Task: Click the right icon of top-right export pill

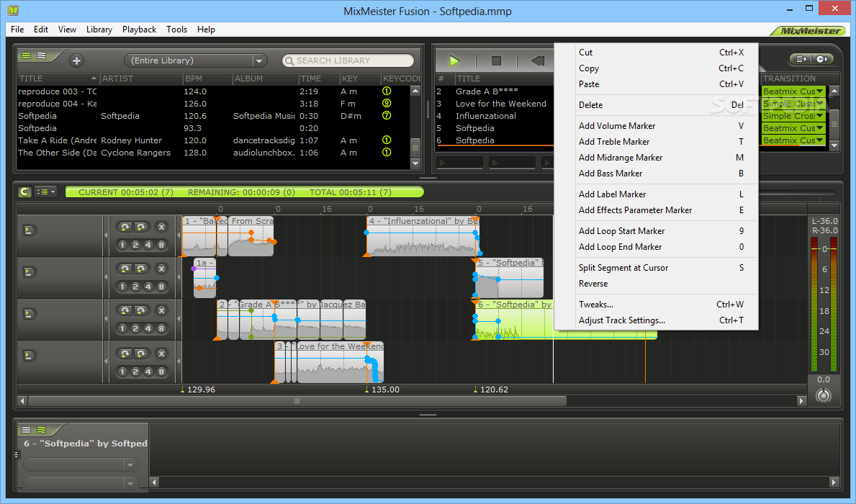Action: [x=822, y=59]
